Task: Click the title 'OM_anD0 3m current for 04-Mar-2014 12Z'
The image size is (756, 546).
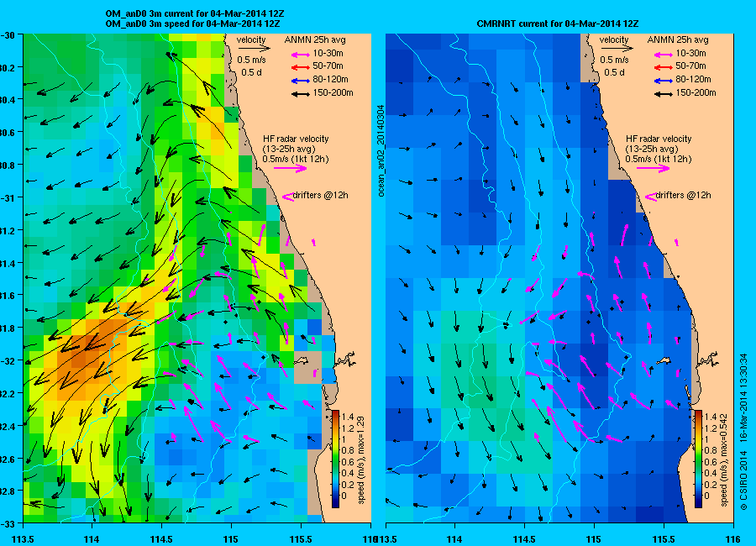Action: click(x=195, y=13)
